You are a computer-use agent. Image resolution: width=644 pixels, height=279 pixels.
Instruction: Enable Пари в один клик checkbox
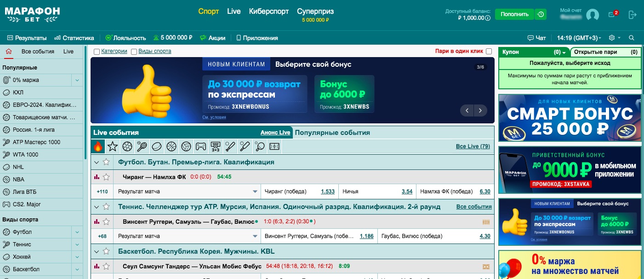tap(489, 52)
